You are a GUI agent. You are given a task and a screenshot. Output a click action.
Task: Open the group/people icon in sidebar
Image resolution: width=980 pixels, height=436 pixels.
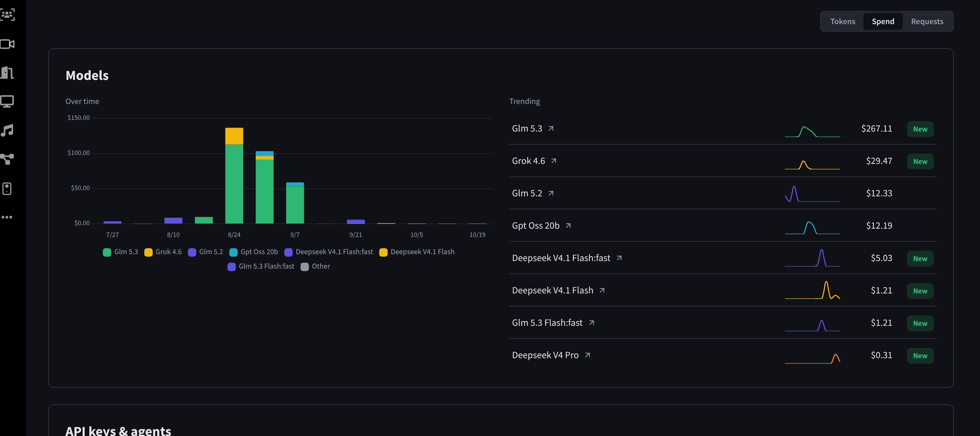coord(7,15)
